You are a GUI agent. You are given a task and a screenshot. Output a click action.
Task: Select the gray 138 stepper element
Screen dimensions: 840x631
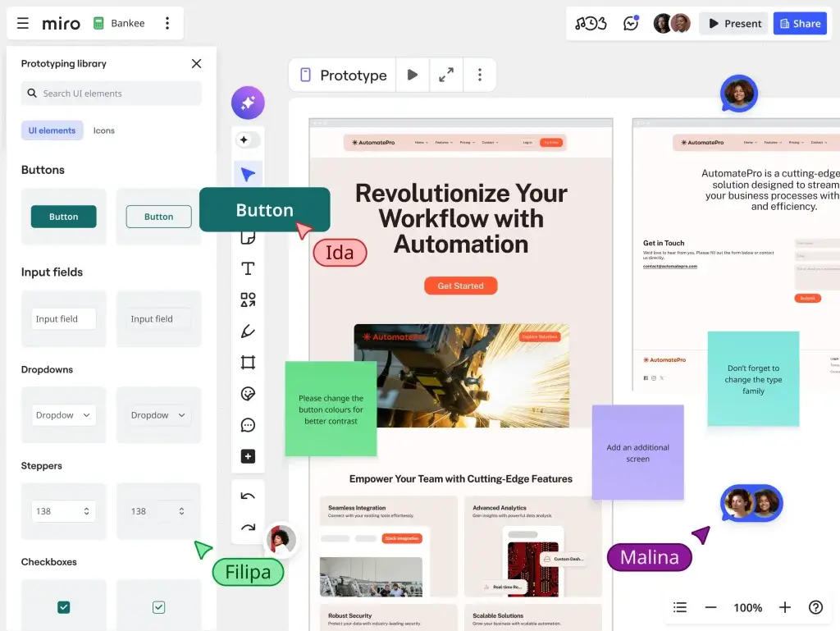click(158, 511)
